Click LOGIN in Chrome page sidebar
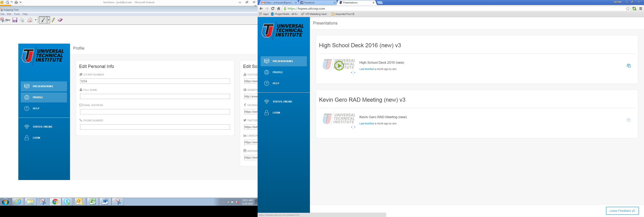 pyautogui.click(x=284, y=113)
